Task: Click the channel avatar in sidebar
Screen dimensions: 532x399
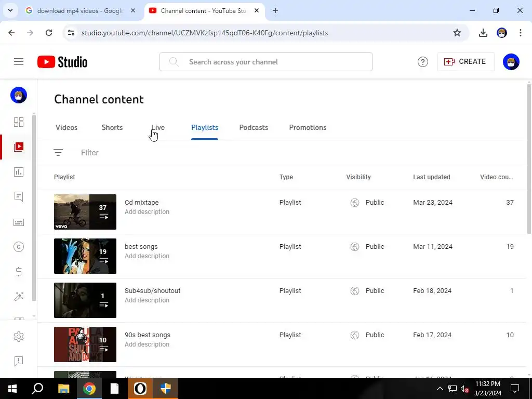Action: [19, 95]
